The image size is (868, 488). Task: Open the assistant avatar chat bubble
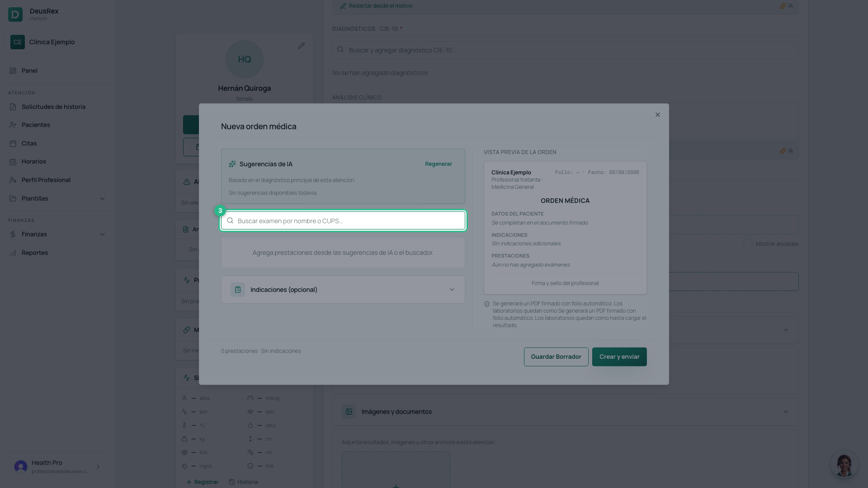click(x=844, y=465)
